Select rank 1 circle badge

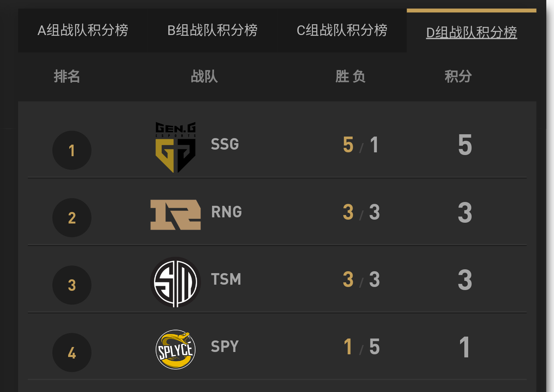[x=72, y=150]
